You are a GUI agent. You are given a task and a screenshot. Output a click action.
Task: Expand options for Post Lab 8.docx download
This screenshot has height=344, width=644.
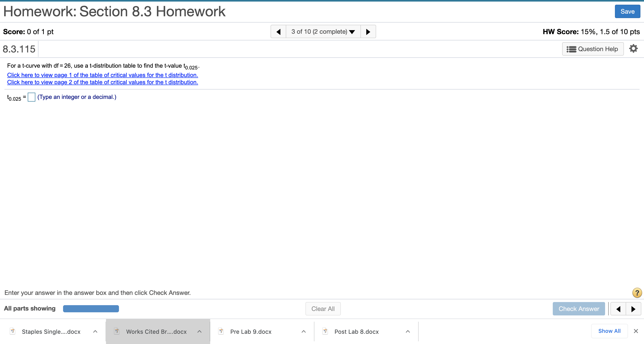[x=408, y=331]
